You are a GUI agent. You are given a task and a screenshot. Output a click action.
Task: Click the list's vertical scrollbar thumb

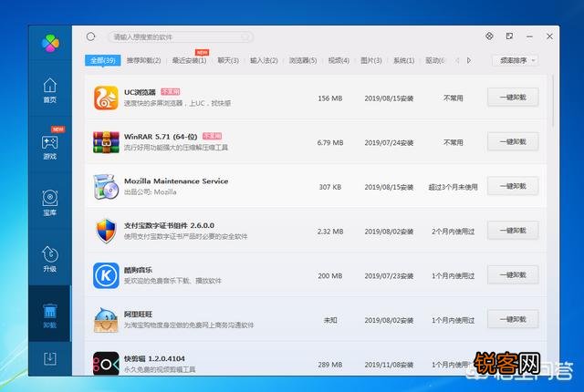553,100
